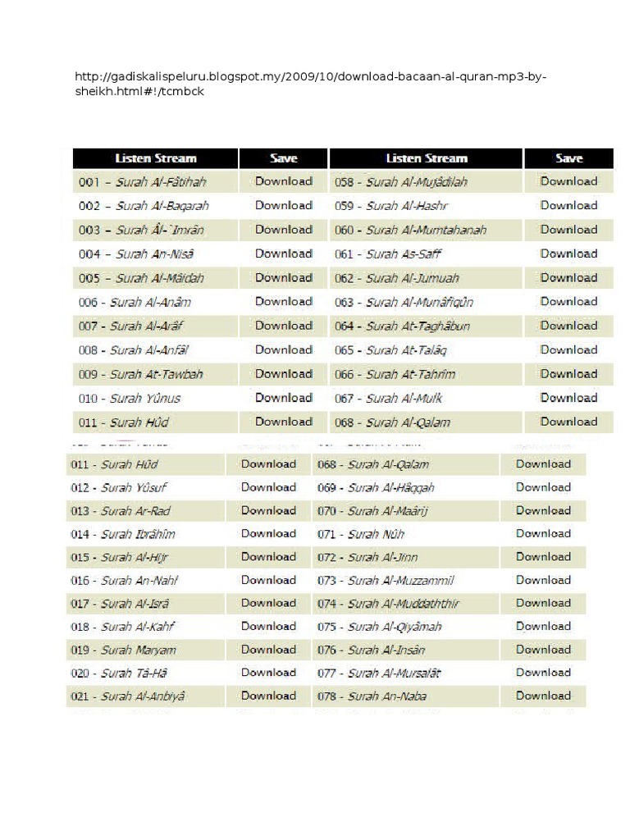
Task: Open the 004 Surah An-Nisâ stream link
Action: click(136, 254)
